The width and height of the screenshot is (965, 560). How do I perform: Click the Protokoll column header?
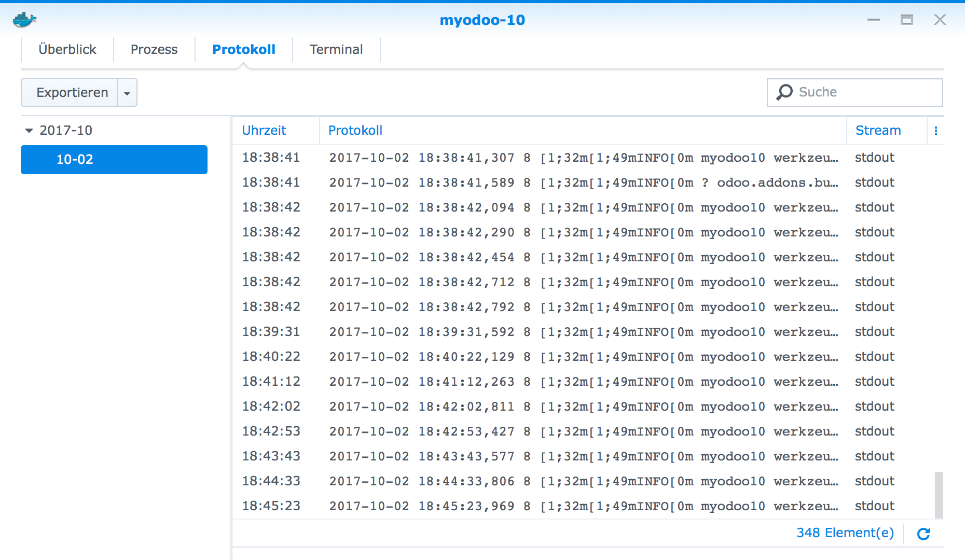coord(355,130)
